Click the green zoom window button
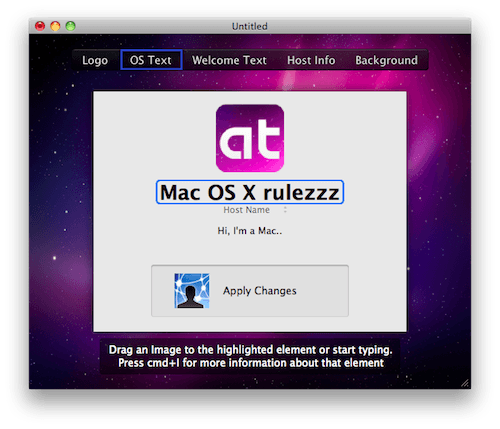The height and width of the screenshot is (429, 500). (x=70, y=26)
